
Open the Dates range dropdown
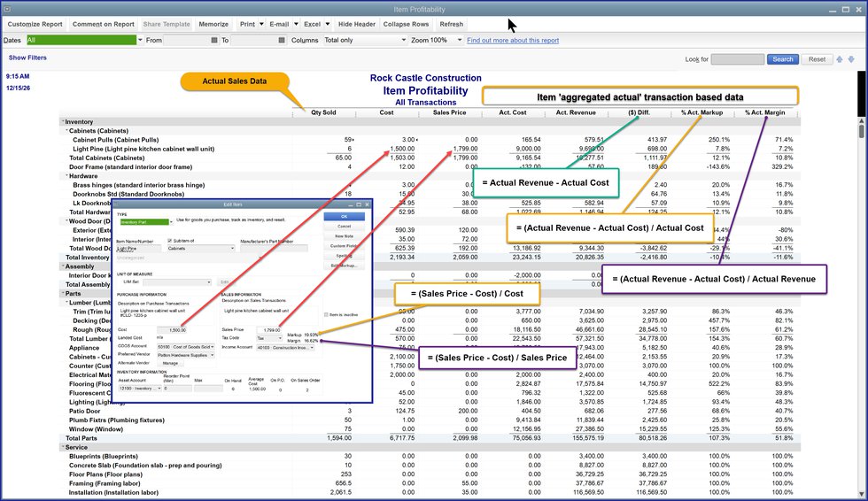tap(139, 41)
